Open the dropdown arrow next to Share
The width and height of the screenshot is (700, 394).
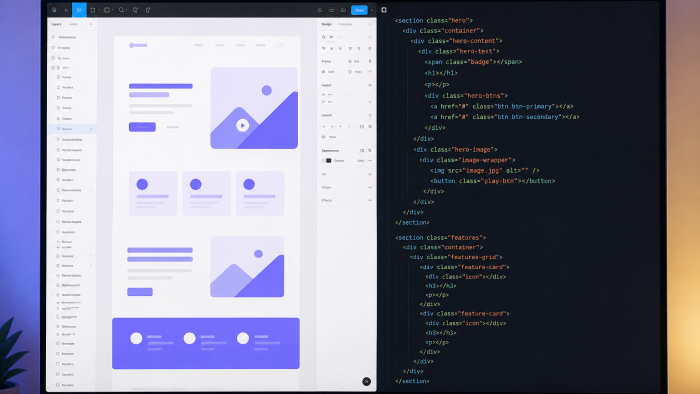click(x=371, y=10)
